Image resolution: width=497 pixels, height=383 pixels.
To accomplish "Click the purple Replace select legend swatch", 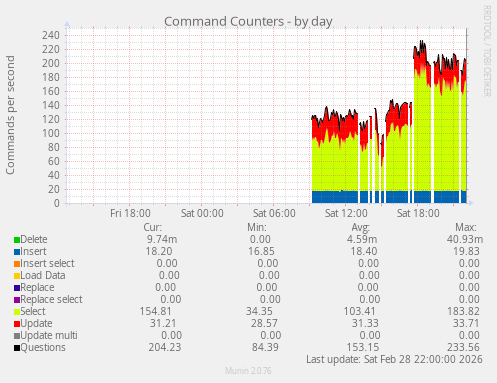I will click(x=17, y=300).
